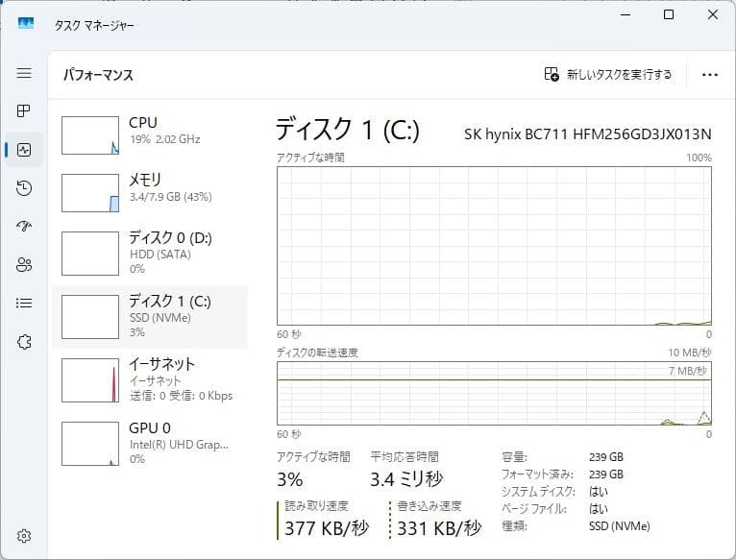736x560 pixels.
Task: Click the ページ ファイル label
Action: click(x=533, y=509)
